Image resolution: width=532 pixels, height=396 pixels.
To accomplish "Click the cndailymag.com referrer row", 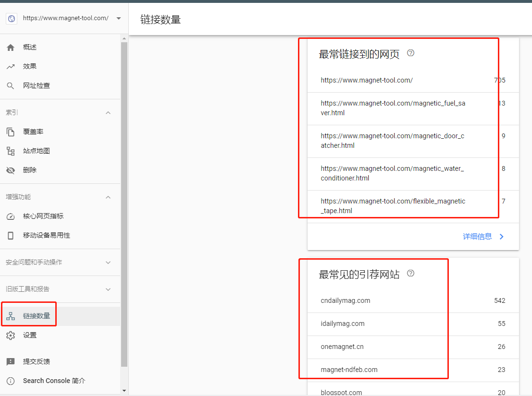I will (413, 301).
